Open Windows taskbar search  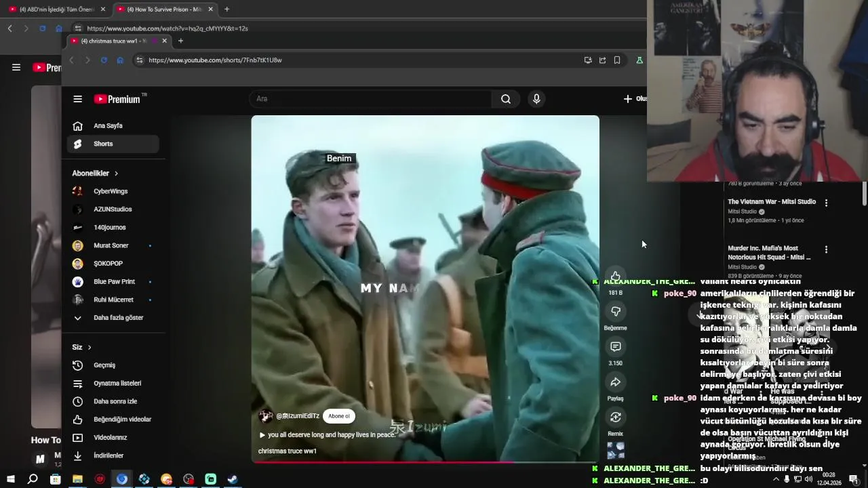coord(32,479)
